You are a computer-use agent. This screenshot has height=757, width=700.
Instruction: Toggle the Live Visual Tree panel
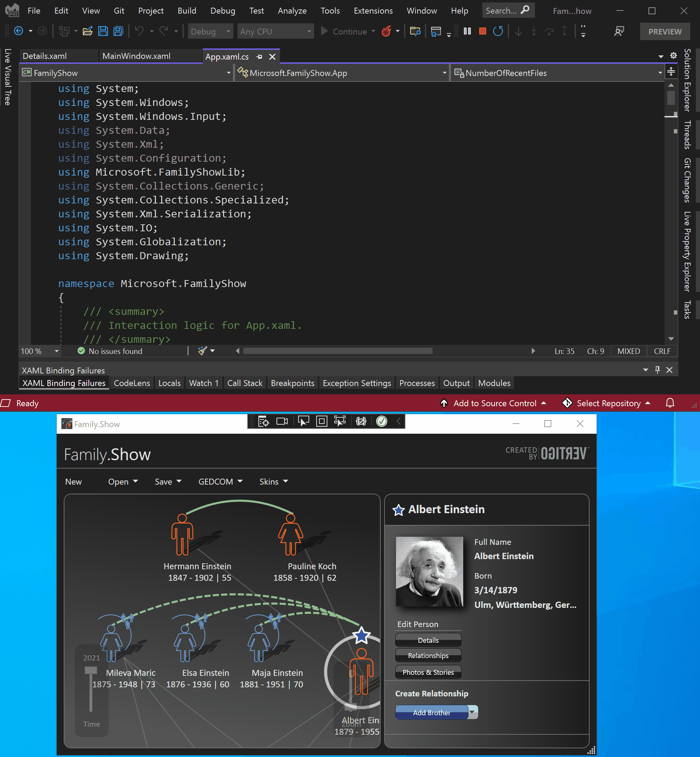[7, 80]
